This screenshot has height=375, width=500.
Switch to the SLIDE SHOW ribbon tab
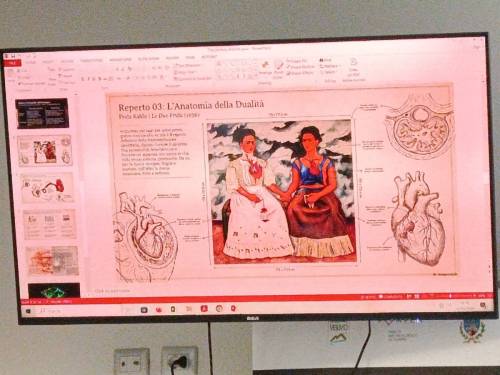pyautogui.click(x=148, y=59)
